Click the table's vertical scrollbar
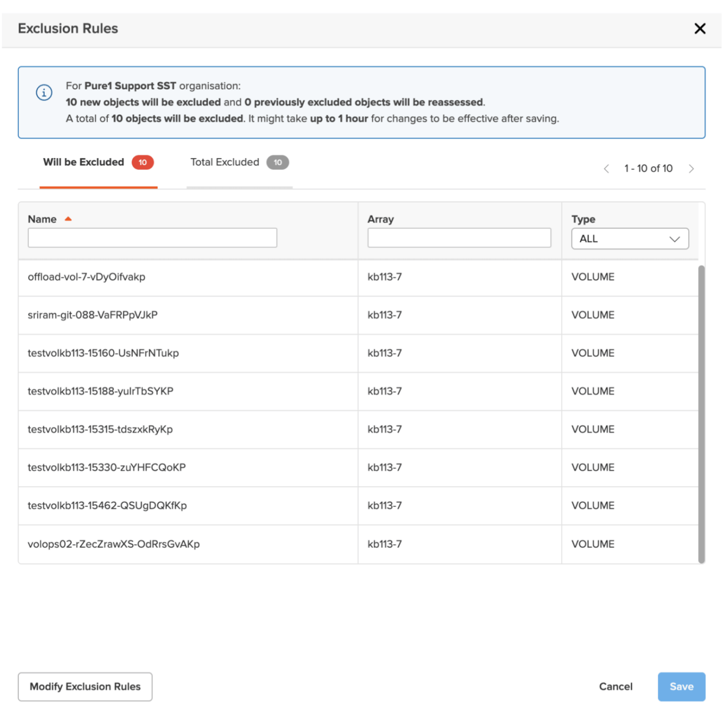The image size is (726, 728). [702, 414]
